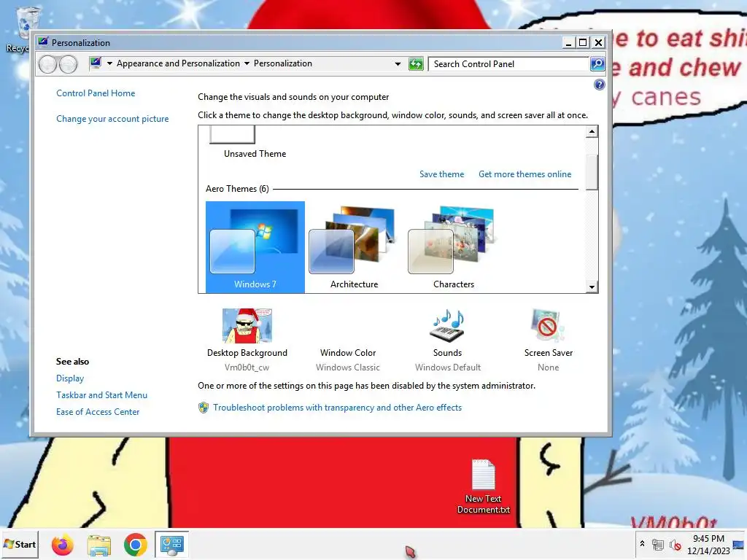The height and width of the screenshot is (560, 747).
Task: Click theme list scroll down arrow
Action: (x=592, y=287)
